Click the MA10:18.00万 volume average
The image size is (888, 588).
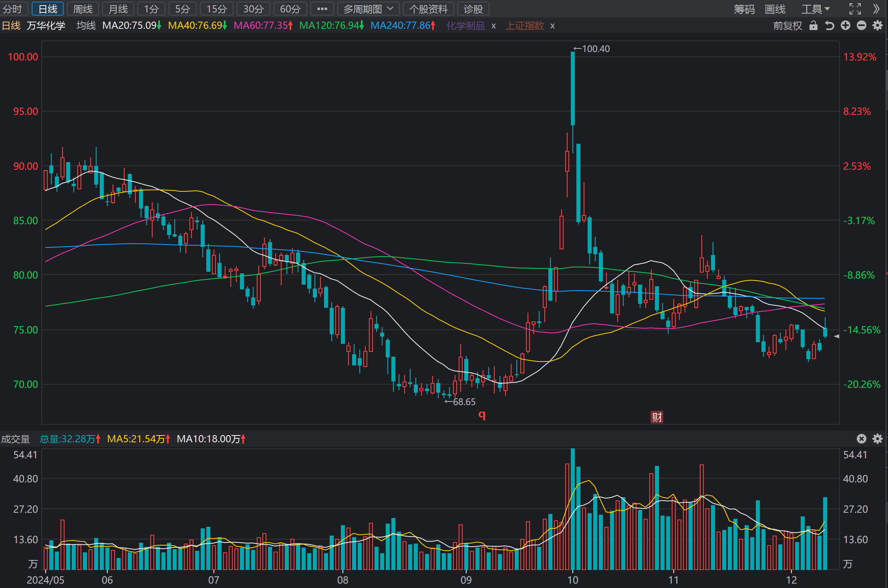click(211, 439)
